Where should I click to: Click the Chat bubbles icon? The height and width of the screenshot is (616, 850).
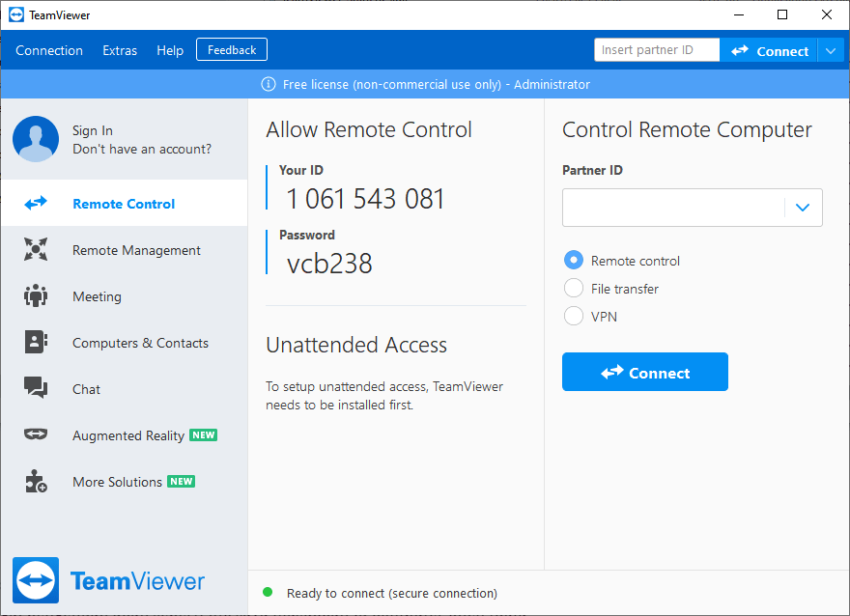[x=36, y=388]
